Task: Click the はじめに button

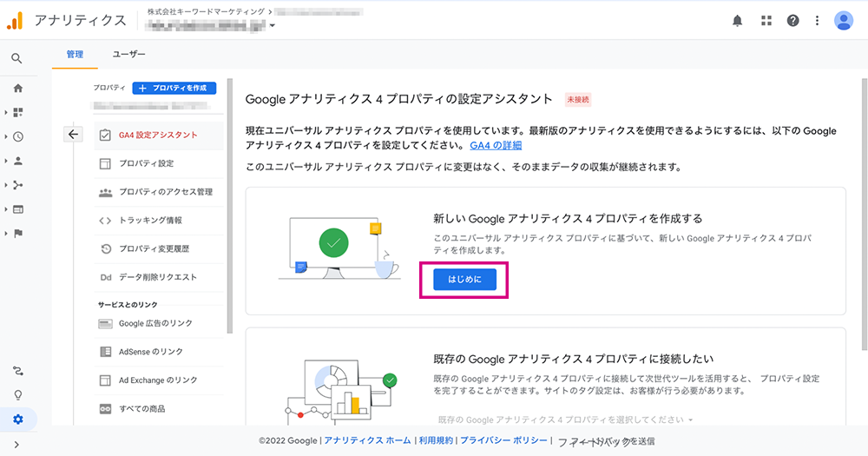Action: point(464,280)
